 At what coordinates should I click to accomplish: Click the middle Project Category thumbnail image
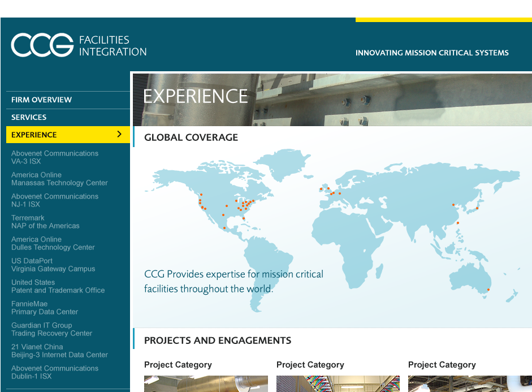338,384
